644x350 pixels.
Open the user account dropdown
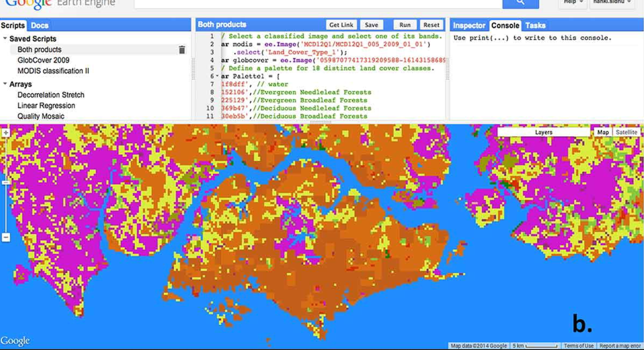(x=612, y=3)
